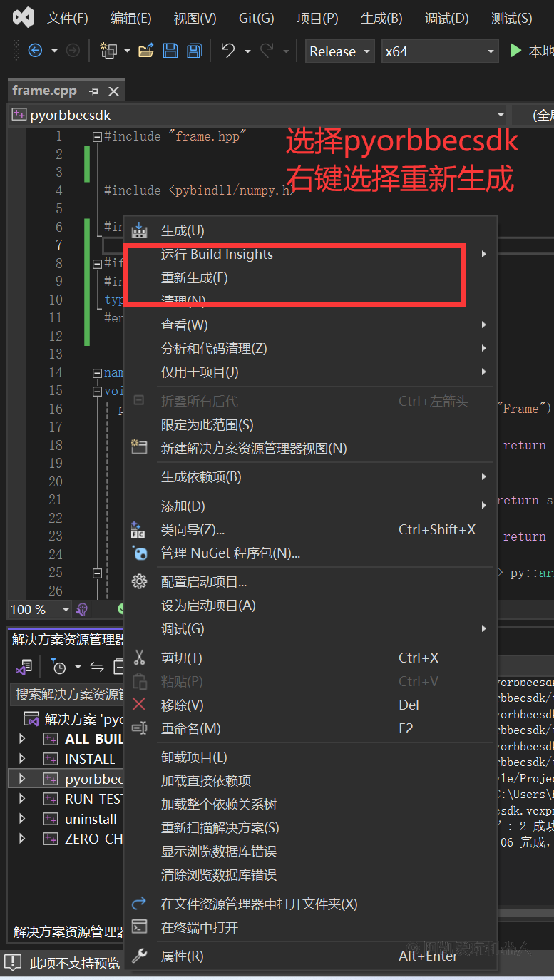554x980 pixels.
Task: Open the 文件(F) menu
Action: click(x=68, y=19)
